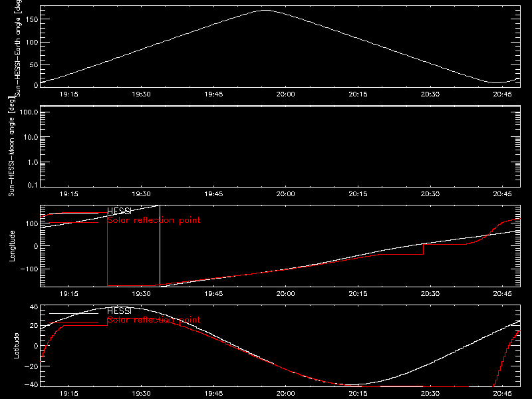
Task: Select Solar reflection point label in Longitude plot
Action: (154, 220)
